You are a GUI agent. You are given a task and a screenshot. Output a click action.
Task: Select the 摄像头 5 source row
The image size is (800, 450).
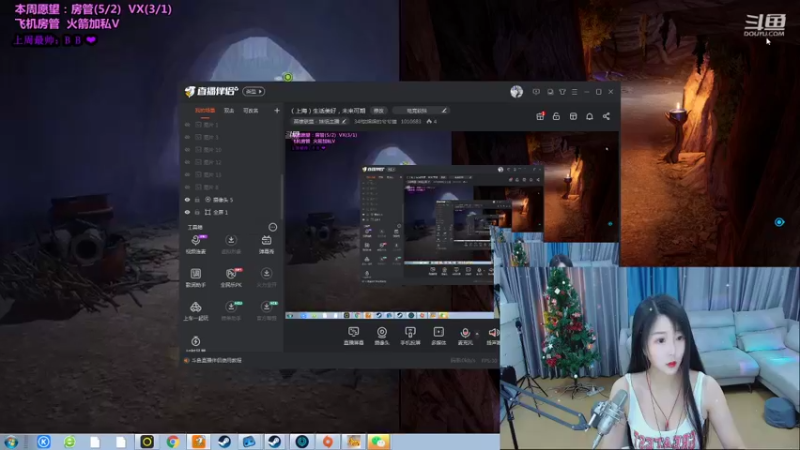[x=231, y=199]
